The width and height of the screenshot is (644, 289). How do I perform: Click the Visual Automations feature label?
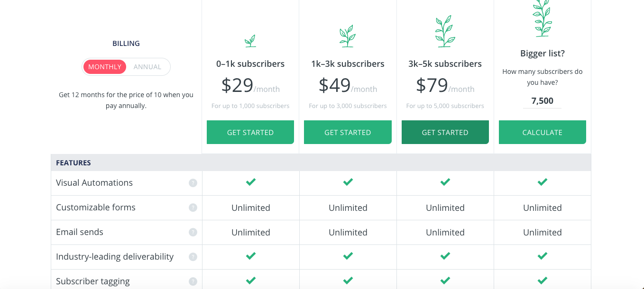(x=94, y=183)
